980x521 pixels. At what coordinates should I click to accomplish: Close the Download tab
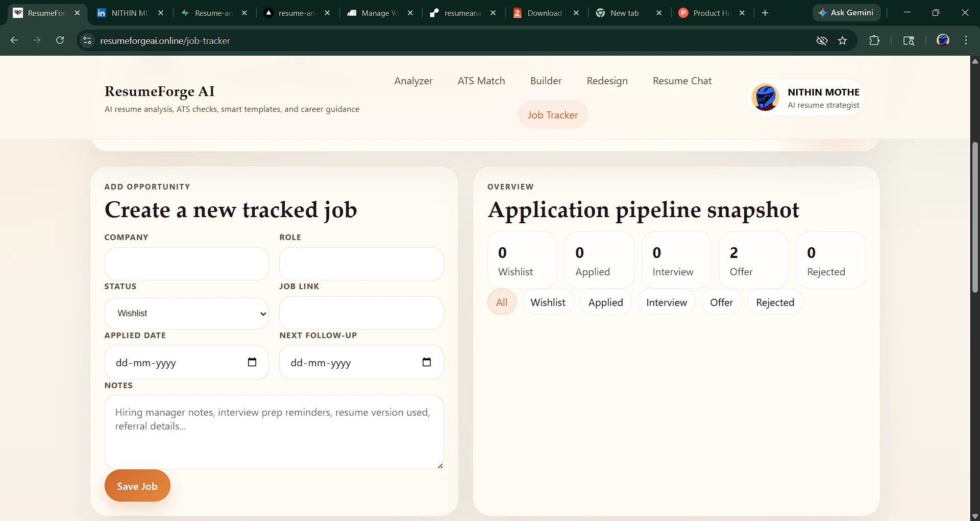pyautogui.click(x=576, y=13)
